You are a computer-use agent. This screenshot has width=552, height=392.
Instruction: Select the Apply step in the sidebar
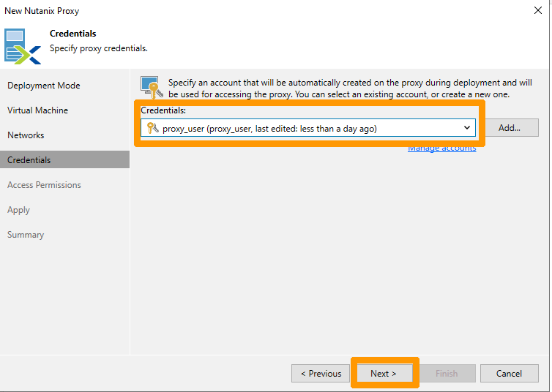18,210
